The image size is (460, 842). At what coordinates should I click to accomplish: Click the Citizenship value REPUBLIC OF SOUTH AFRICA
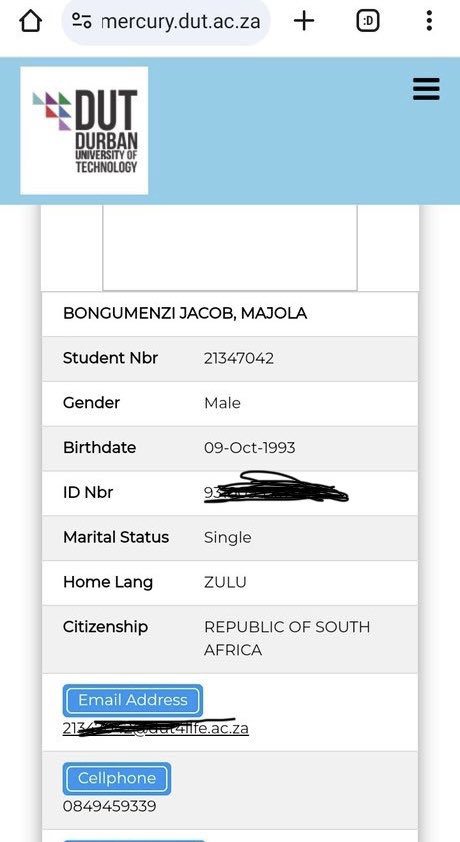(287, 638)
